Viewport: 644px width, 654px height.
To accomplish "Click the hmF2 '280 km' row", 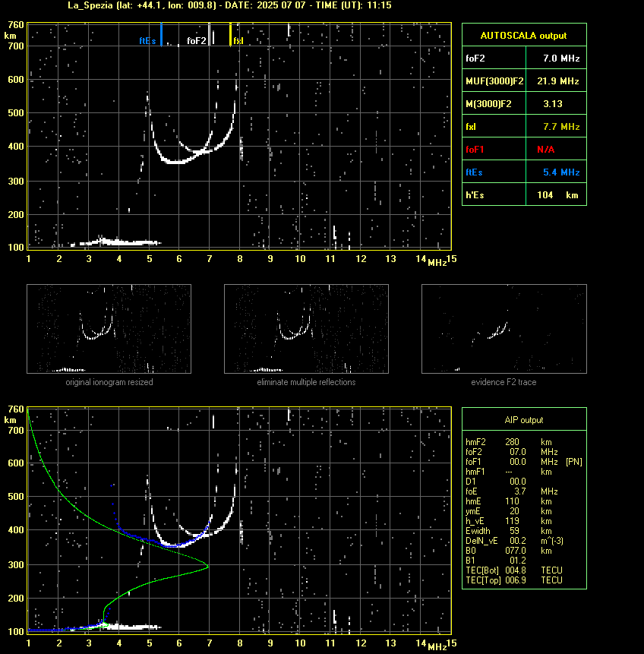I will [509, 442].
